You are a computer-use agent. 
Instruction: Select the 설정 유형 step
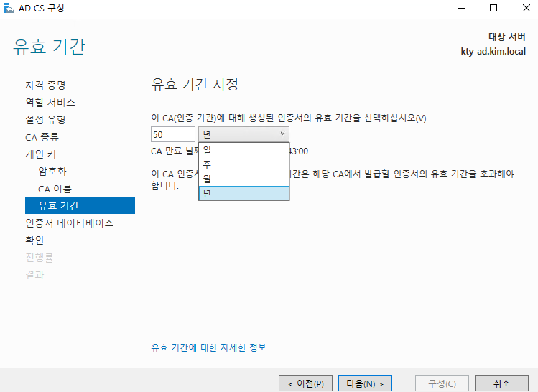45,120
